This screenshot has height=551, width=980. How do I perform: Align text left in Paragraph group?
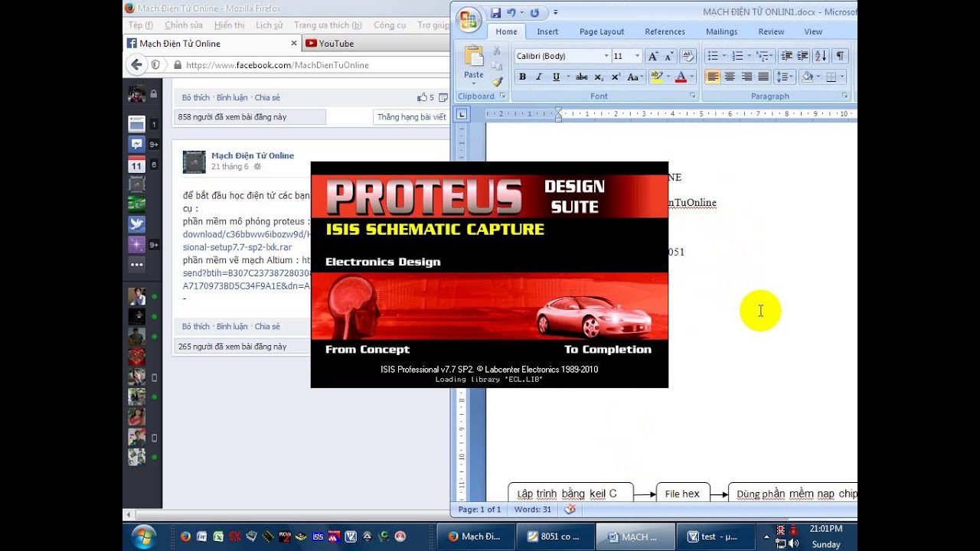click(713, 77)
